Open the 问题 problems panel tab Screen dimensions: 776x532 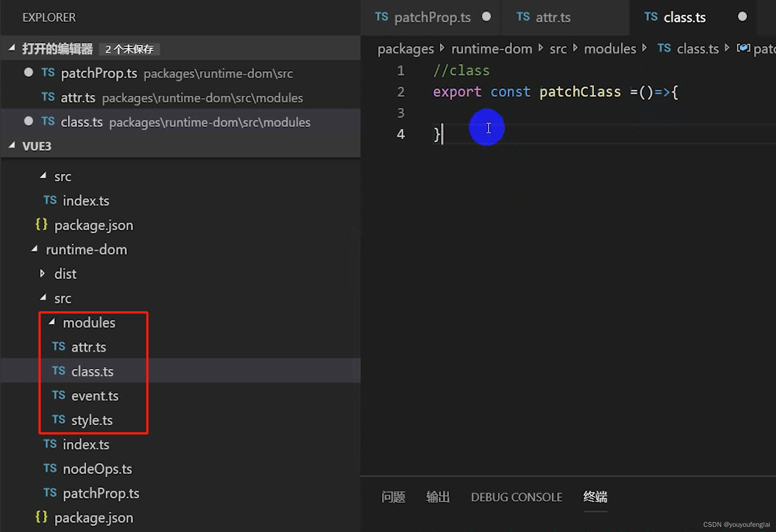pos(393,497)
